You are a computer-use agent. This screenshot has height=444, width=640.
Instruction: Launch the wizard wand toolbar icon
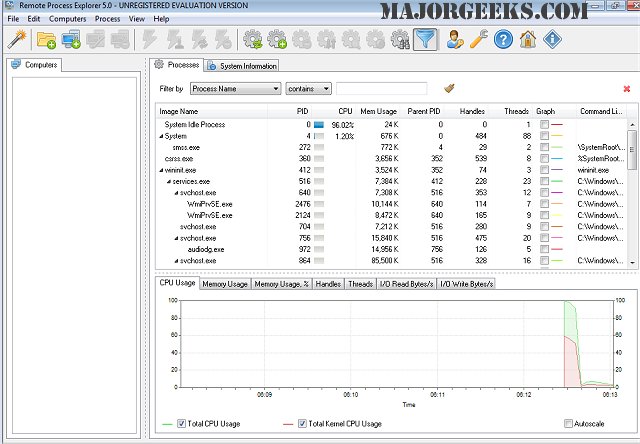pyautogui.click(x=17, y=40)
